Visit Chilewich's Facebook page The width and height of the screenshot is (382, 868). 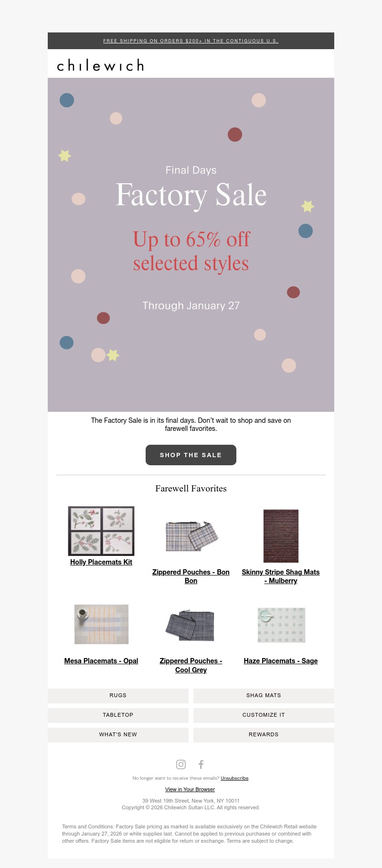(201, 764)
